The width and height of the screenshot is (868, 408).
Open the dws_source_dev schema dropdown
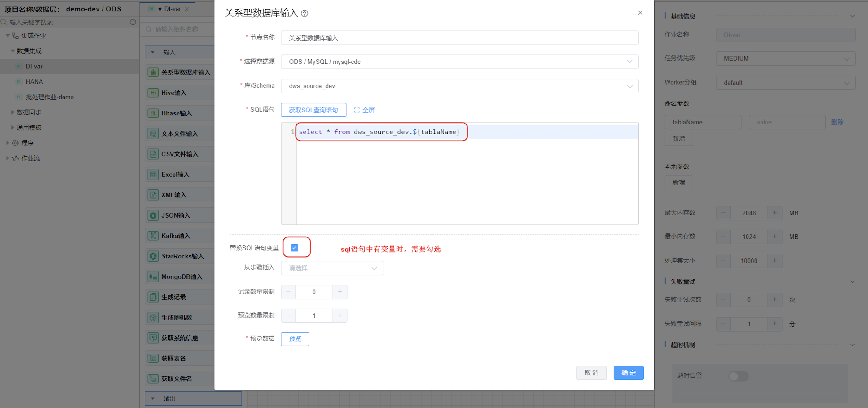(459, 86)
